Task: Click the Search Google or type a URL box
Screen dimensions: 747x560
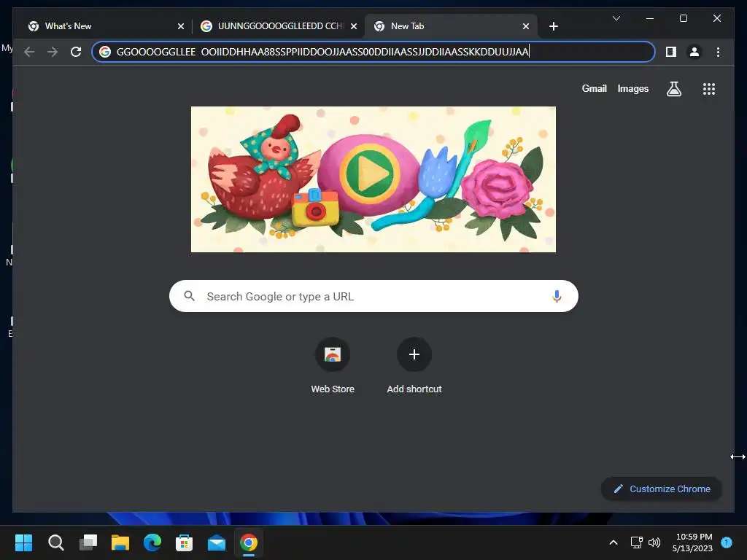Action: (373, 296)
